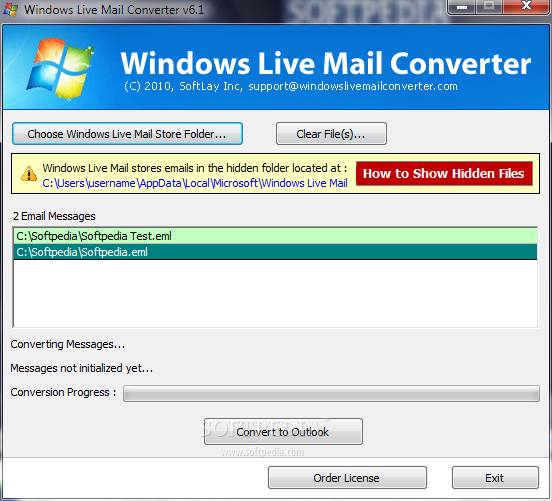Viewport: 552px width, 501px height.
Task: Click the Clear File(s) button
Action: click(x=331, y=134)
